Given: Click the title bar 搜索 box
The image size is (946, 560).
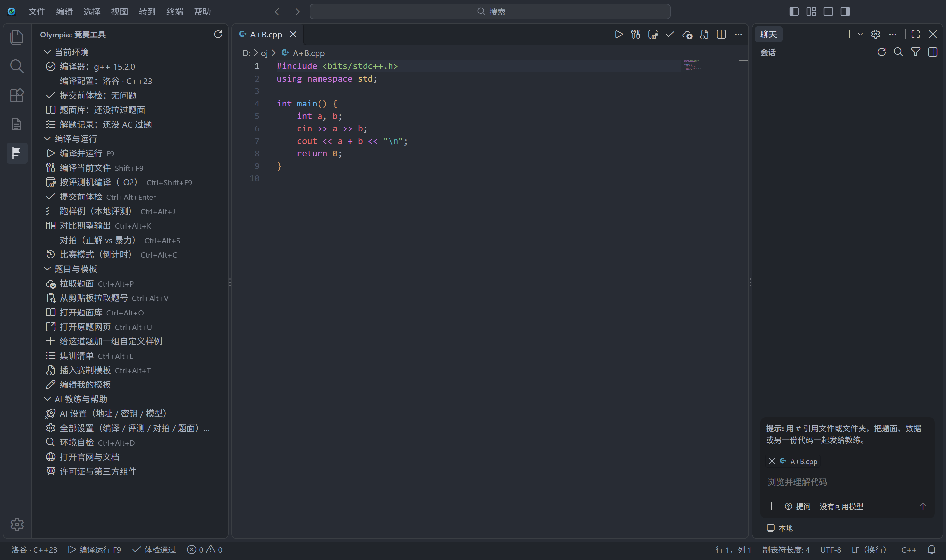Looking at the screenshot, I should (490, 12).
